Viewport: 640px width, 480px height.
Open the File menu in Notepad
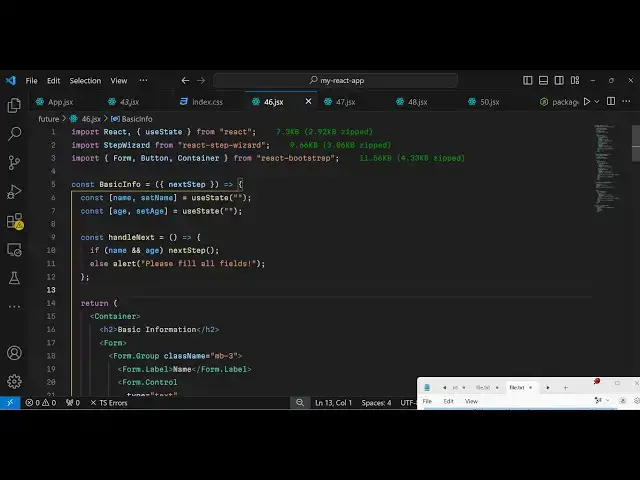(427, 401)
